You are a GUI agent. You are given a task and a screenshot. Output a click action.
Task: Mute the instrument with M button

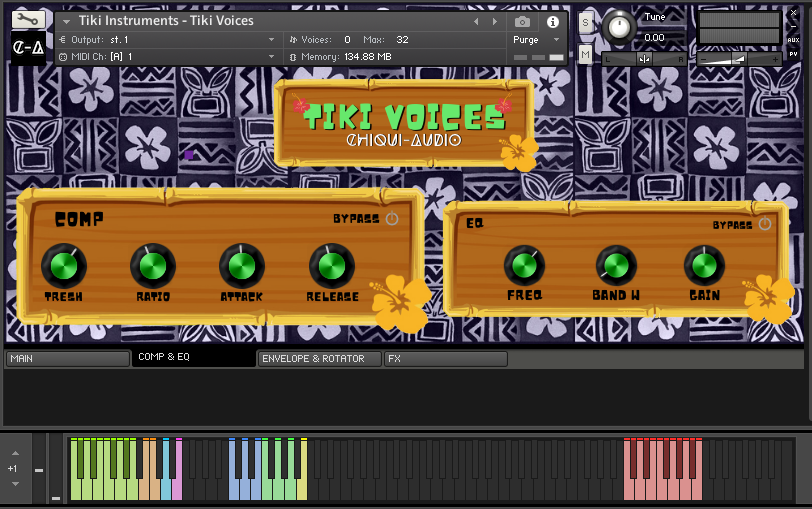click(x=585, y=54)
